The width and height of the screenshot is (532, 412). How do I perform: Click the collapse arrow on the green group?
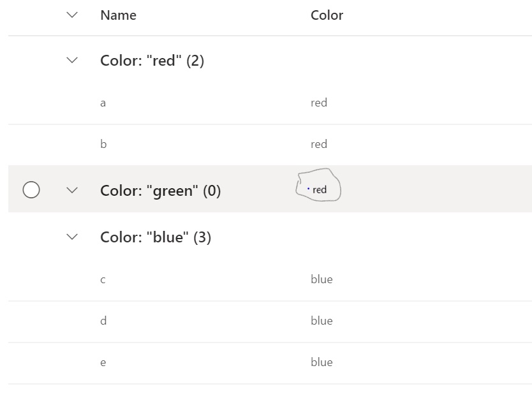71,190
